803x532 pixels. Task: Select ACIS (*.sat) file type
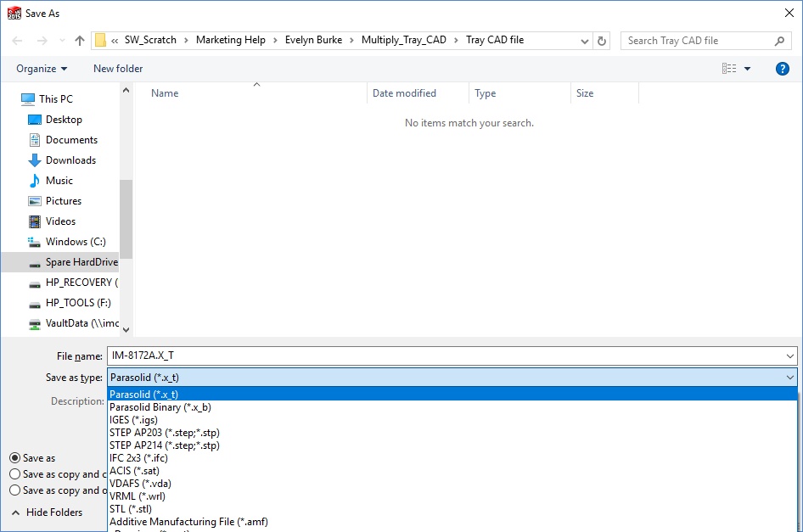[x=452, y=471]
